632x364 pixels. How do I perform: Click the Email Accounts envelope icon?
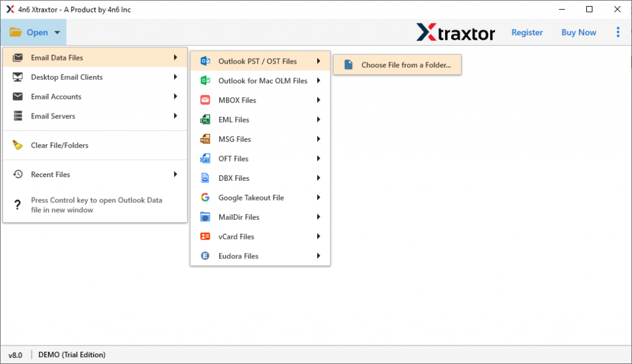pyautogui.click(x=18, y=96)
